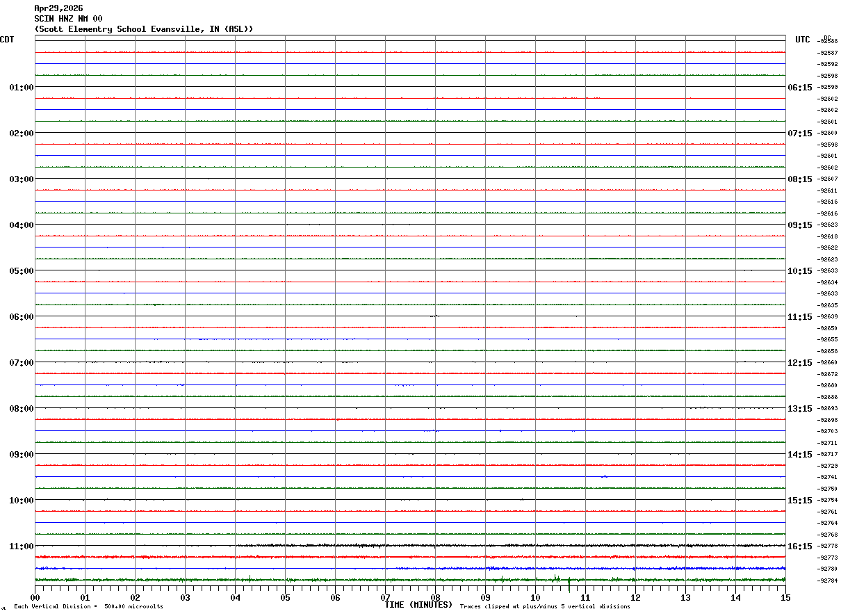This screenshot has height=616, width=841.
Task: Select the DC offset value -92686
Action: click(828, 397)
